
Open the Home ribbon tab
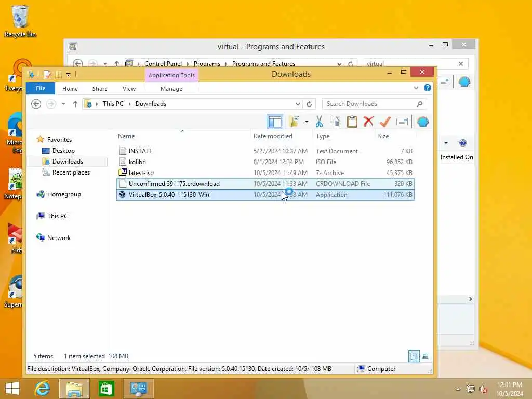(70, 89)
